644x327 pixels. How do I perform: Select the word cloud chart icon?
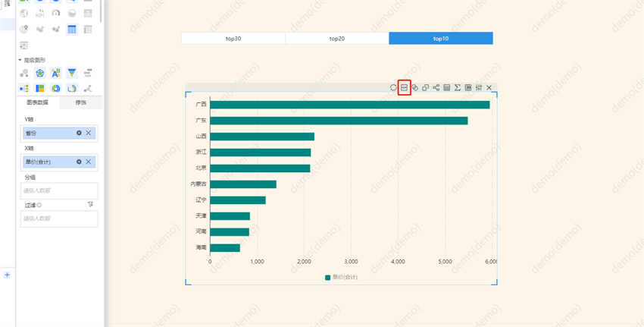[x=56, y=73]
